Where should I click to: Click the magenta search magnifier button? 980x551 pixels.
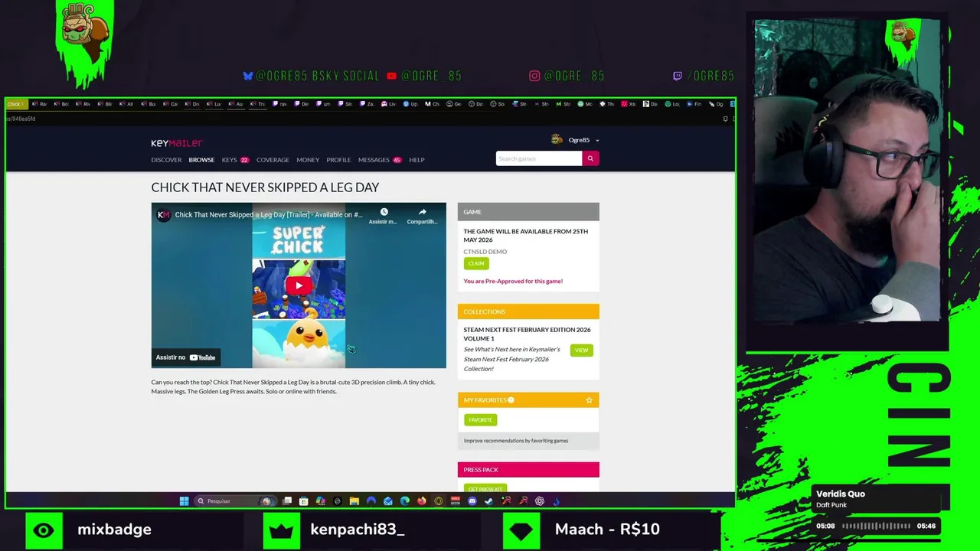pyautogui.click(x=590, y=158)
